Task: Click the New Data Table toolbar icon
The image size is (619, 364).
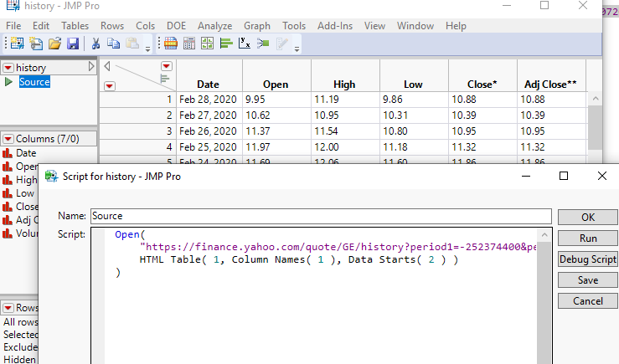Action: [x=17, y=43]
